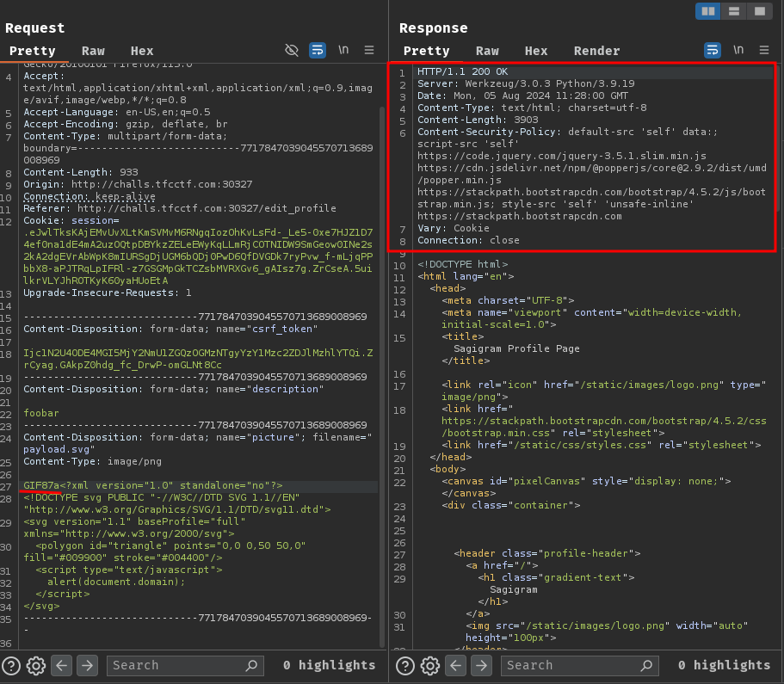Select the combined single-pane layout icon
784x684 pixels.
pos(760,11)
